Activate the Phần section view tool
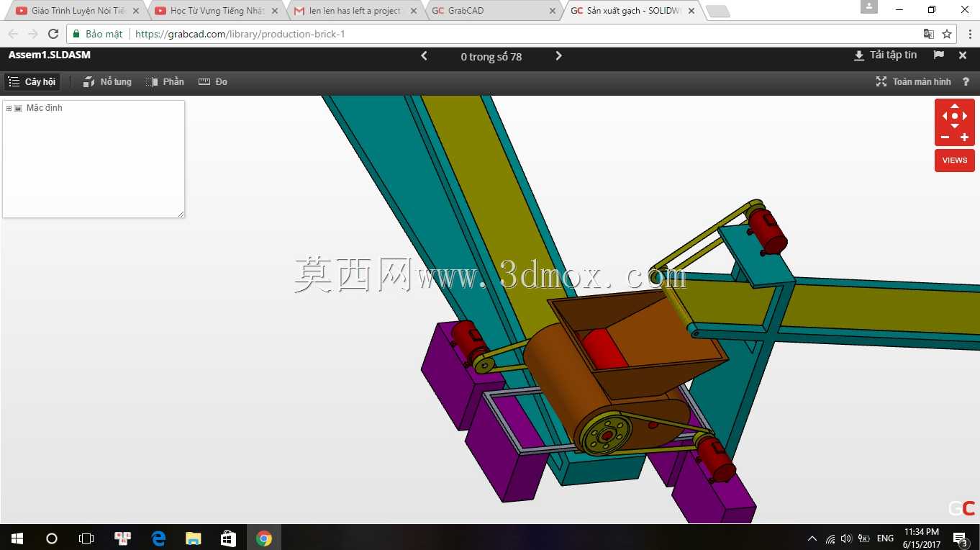Image resolution: width=980 pixels, height=550 pixels. click(165, 82)
